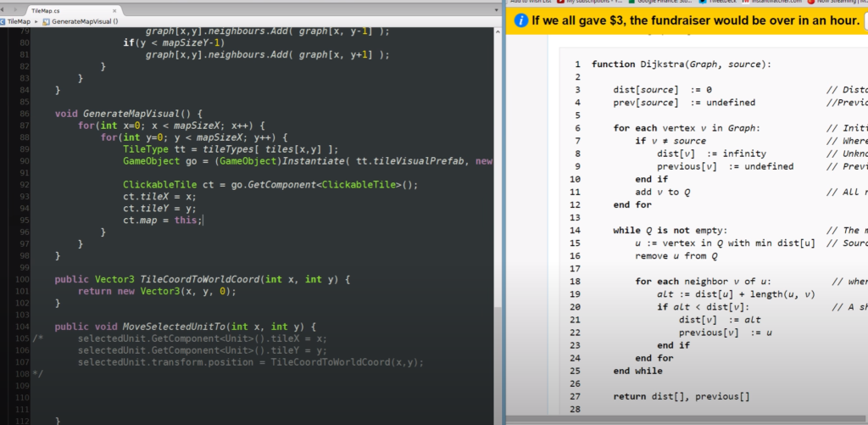This screenshot has height=425, width=868.
Task: Click the comment closer '*/' on line 108
Action: pyautogui.click(x=37, y=374)
